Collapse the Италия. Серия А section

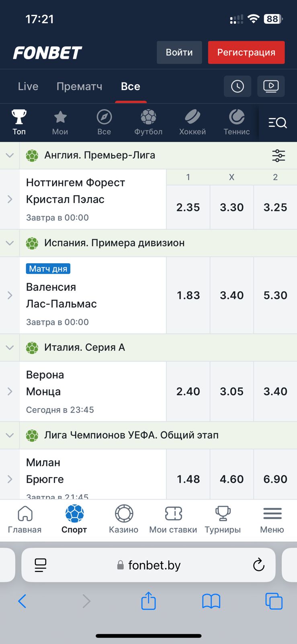tap(10, 347)
